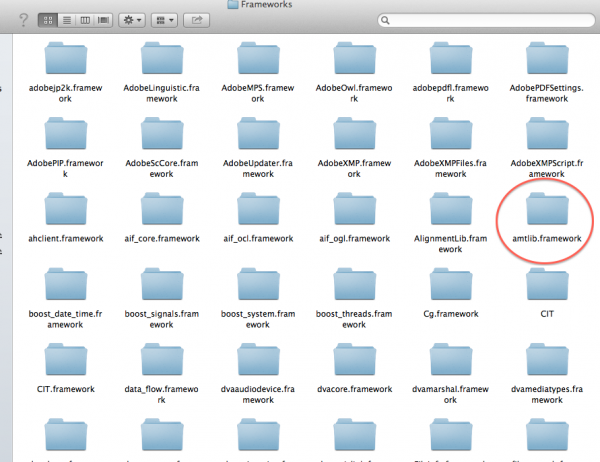Viewport: 600px width, 462px height.
Task: Select the AdobeXMPFiles.framework folder
Action: tap(451, 134)
